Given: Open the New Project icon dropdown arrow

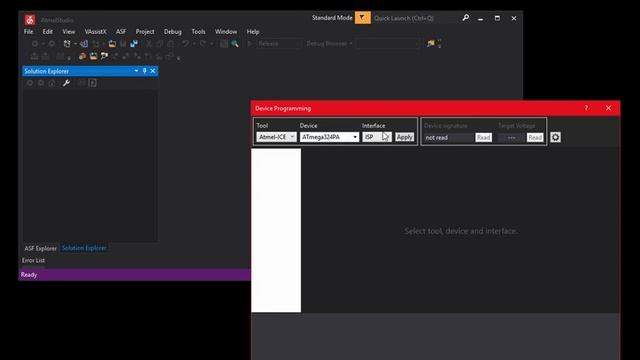Looking at the screenshot, I should pyautogui.click(x=75, y=44).
